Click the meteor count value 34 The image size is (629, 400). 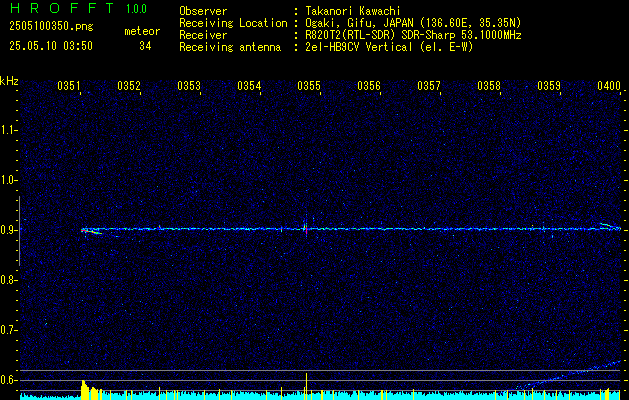click(x=145, y=46)
